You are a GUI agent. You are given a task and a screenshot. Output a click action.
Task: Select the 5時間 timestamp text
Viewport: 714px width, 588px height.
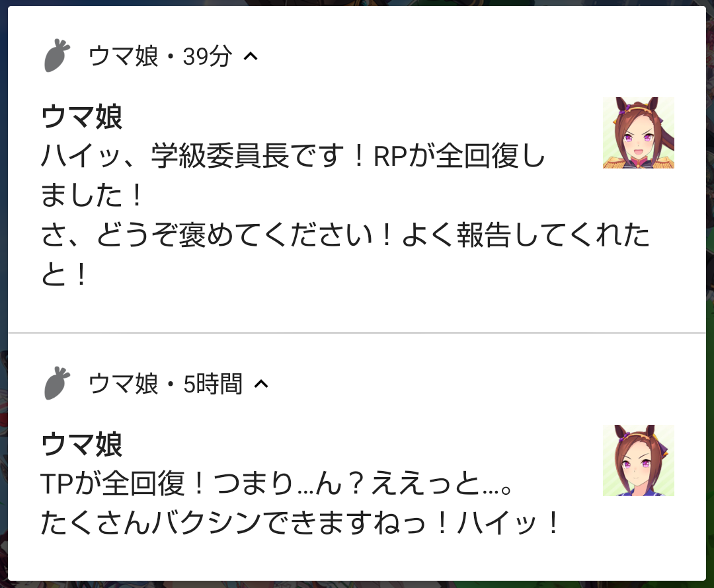pos(213,384)
